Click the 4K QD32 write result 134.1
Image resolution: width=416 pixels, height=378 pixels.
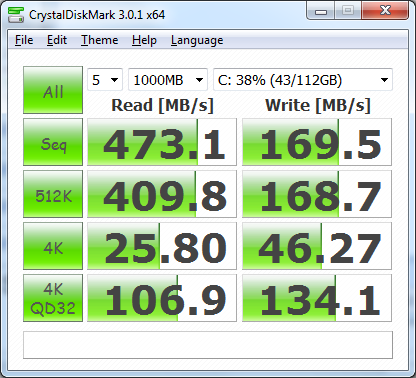click(x=317, y=298)
